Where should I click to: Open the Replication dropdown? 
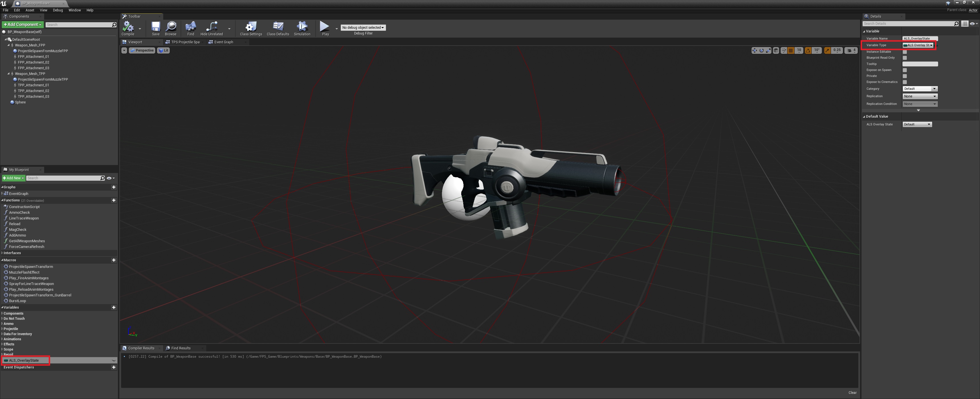pyautogui.click(x=920, y=96)
